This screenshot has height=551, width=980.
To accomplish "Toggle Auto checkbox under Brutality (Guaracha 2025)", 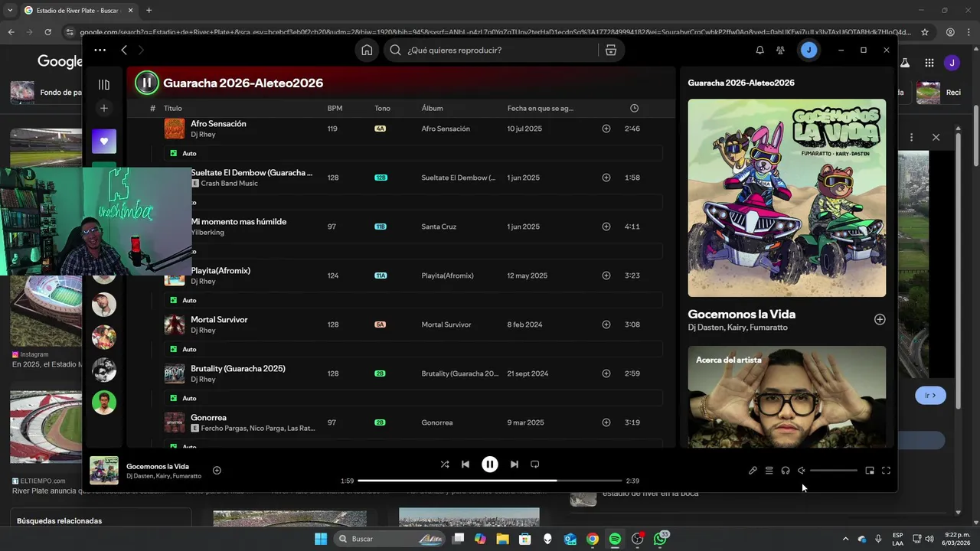I will [x=174, y=398].
